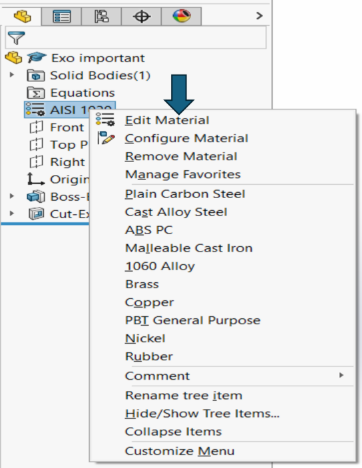Open the FeatureManager Design Tree tab
The width and height of the screenshot is (362, 468).
22,16
